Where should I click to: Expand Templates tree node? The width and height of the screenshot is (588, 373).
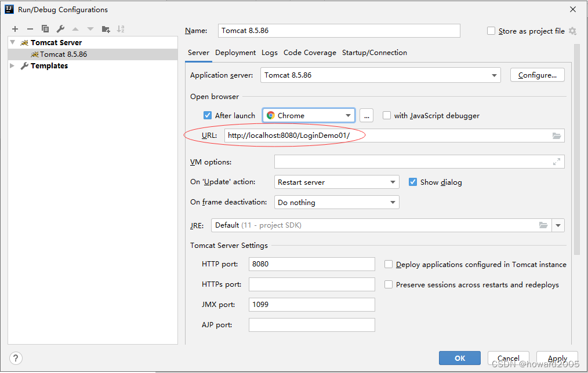click(x=12, y=65)
